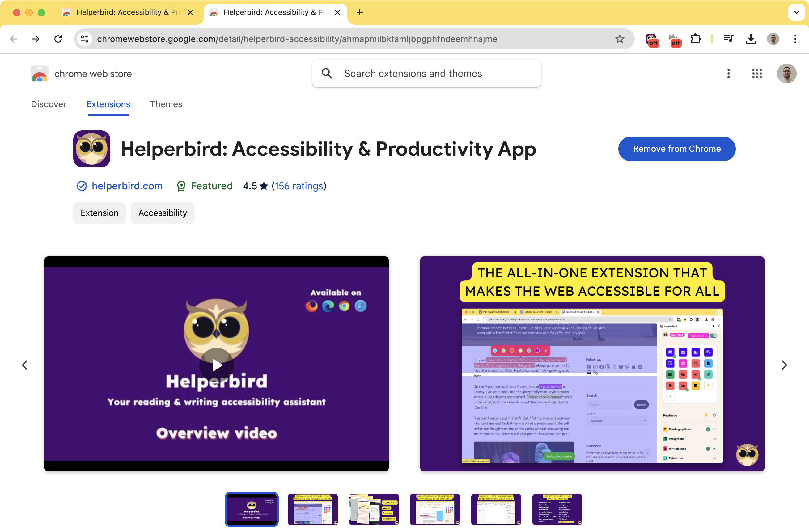The width and height of the screenshot is (809, 532).
Task: Open the 156 ratings link
Action: [299, 186]
